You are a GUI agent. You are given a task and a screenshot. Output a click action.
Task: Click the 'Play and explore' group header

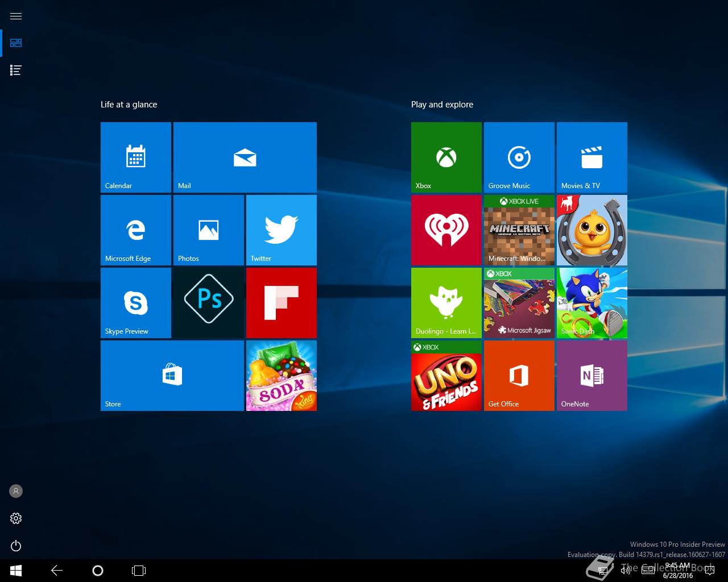pos(442,105)
